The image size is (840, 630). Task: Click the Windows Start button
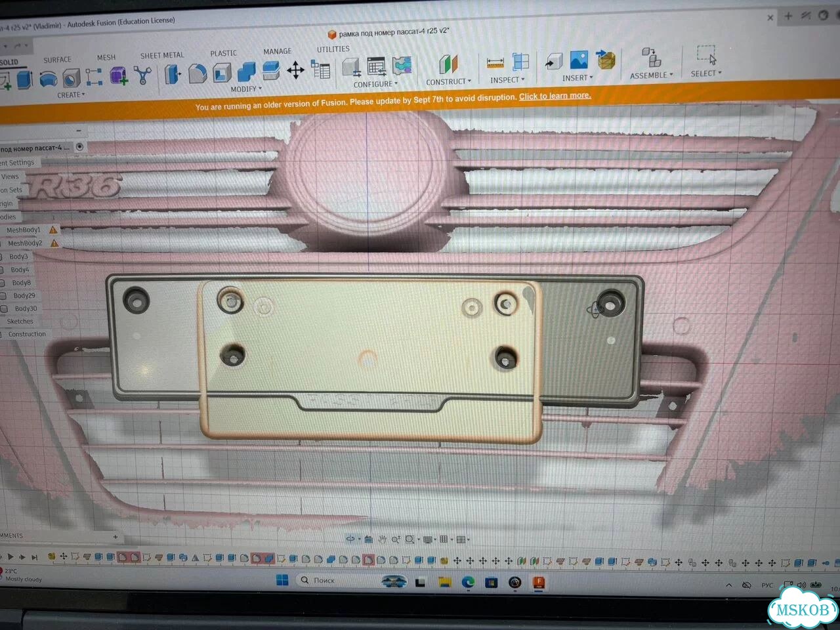pos(282,579)
